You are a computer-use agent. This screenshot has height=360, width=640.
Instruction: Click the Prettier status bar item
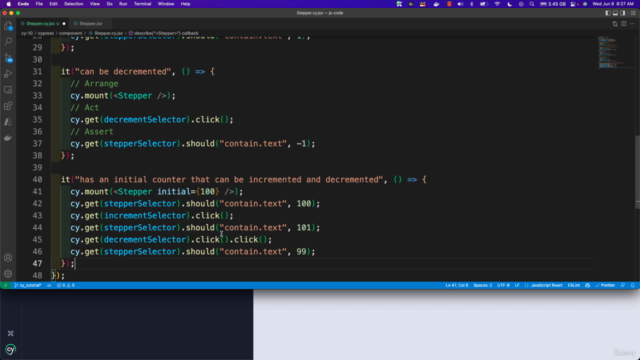click(x=605, y=285)
